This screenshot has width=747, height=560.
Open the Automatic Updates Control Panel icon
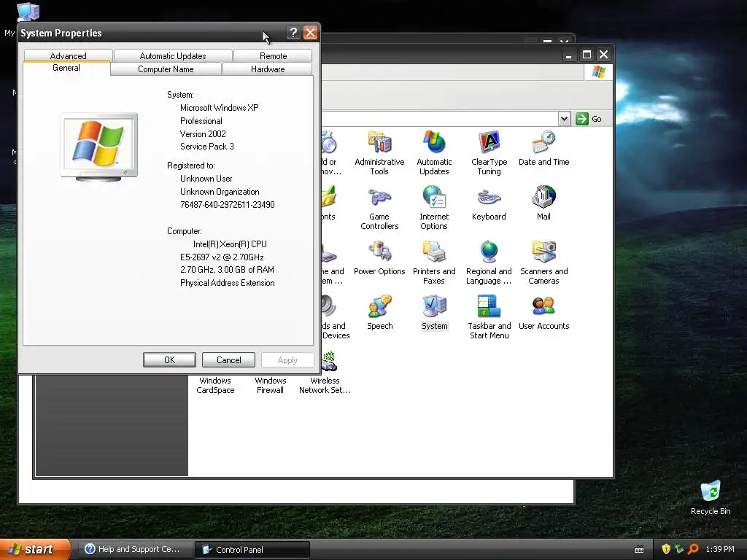coord(434,153)
